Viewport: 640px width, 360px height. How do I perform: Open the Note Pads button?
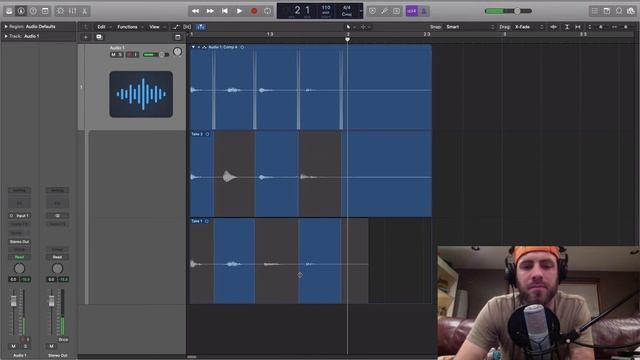[607, 11]
